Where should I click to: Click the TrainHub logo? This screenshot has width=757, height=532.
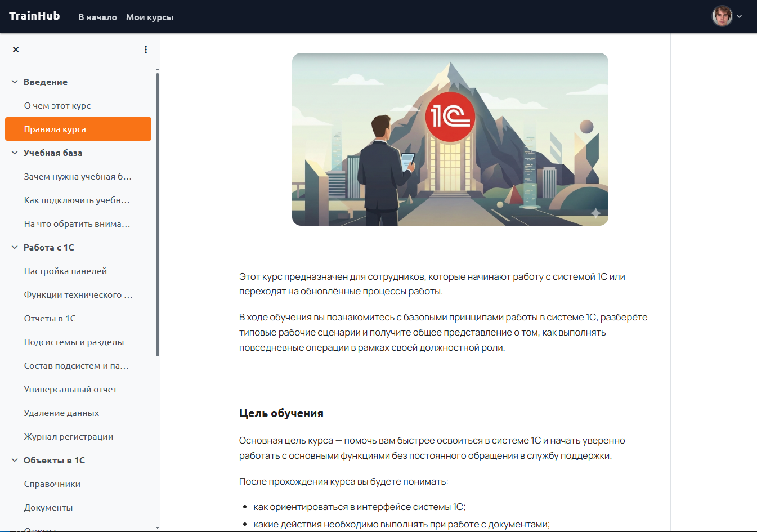point(34,16)
